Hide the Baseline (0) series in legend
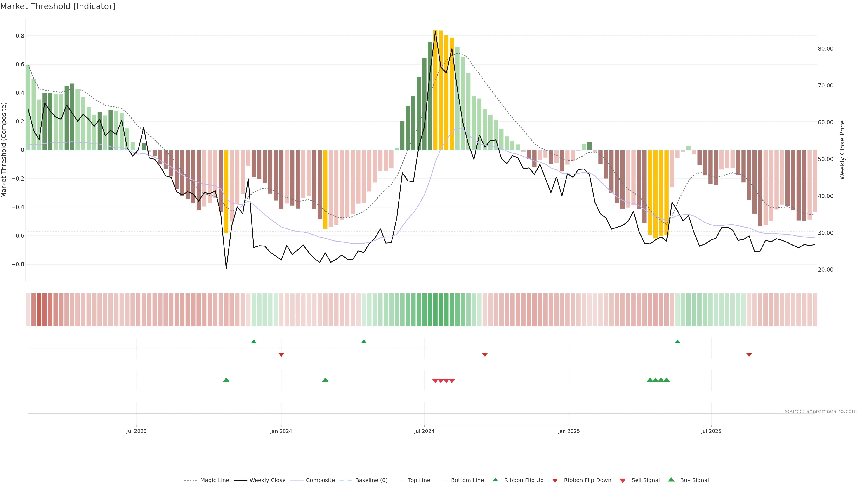Screen dimensions: 868x488 (x=371, y=480)
